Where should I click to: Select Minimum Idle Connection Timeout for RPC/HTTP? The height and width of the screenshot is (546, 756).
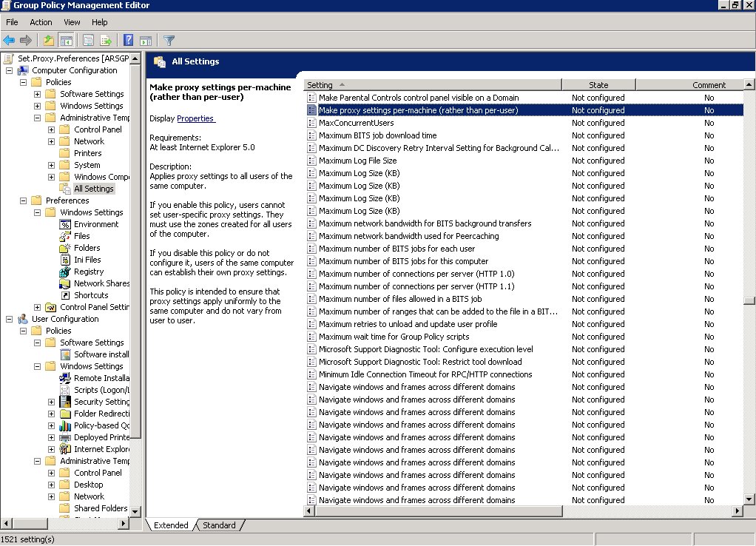pyautogui.click(x=525, y=374)
